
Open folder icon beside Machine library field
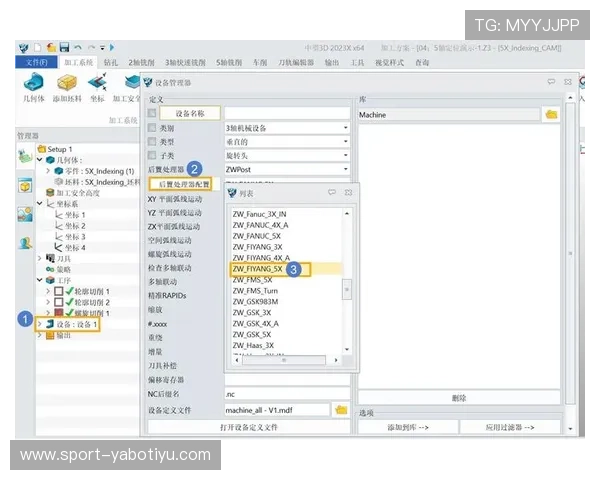550,115
